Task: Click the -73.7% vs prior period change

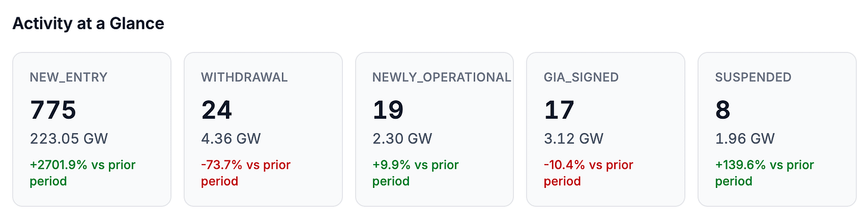Action: click(246, 172)
